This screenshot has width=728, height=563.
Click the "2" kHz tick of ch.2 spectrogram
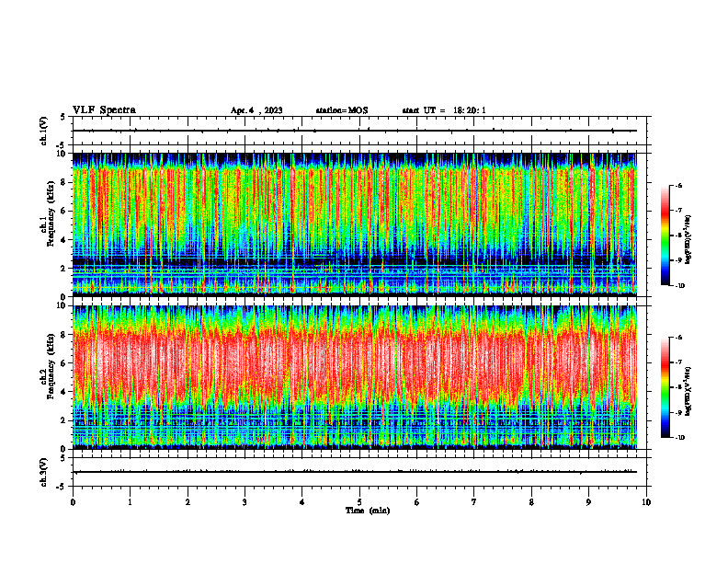pos(64,420)
